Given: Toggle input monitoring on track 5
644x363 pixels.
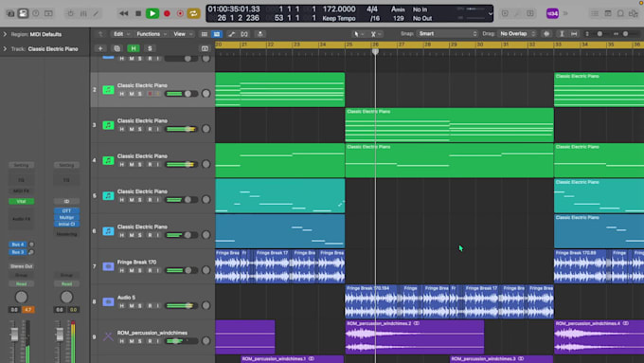Looking at the screenshot, I should 158,200.
